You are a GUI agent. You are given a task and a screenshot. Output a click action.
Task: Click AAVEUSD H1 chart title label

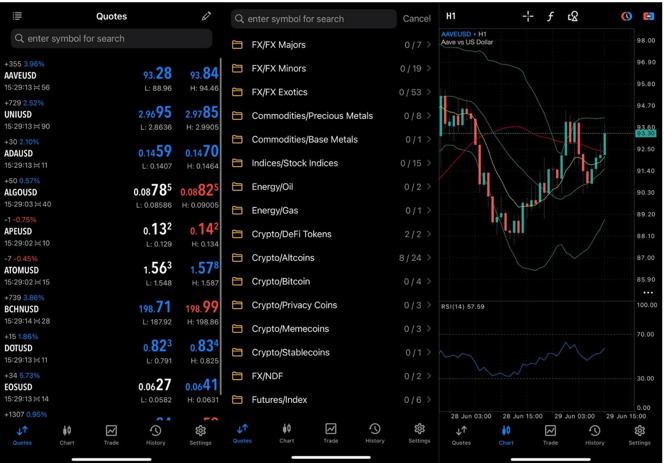(464, 34)
